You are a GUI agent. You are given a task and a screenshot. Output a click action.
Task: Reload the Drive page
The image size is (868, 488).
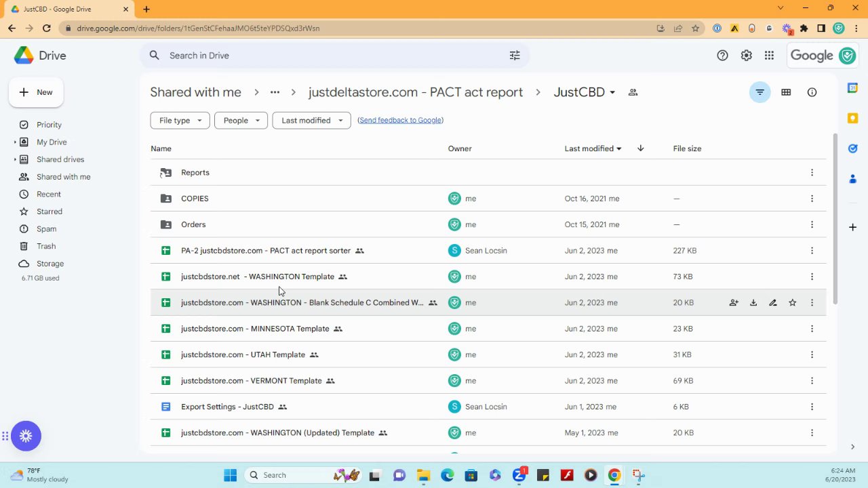click(46, 28)
